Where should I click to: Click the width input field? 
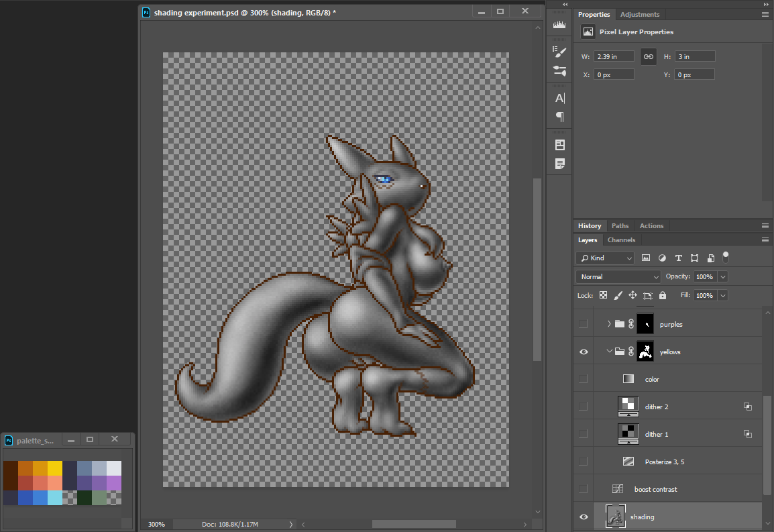click(613, 57)
